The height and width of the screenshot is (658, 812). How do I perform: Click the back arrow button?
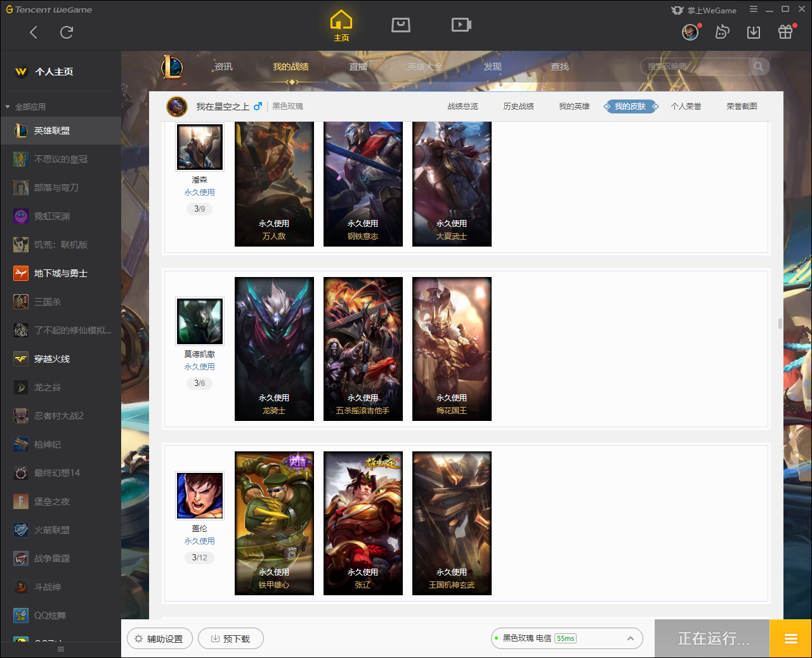click(34, 32)
